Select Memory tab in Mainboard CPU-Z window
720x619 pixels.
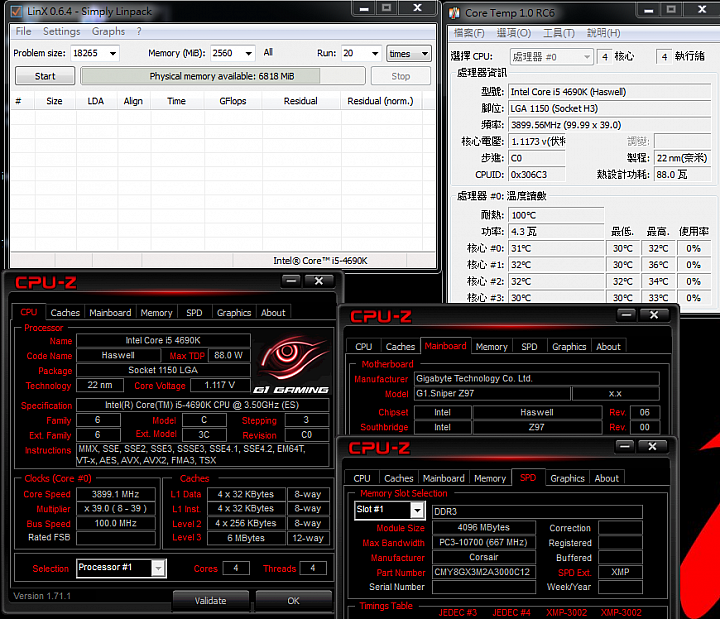click(491, 347)
